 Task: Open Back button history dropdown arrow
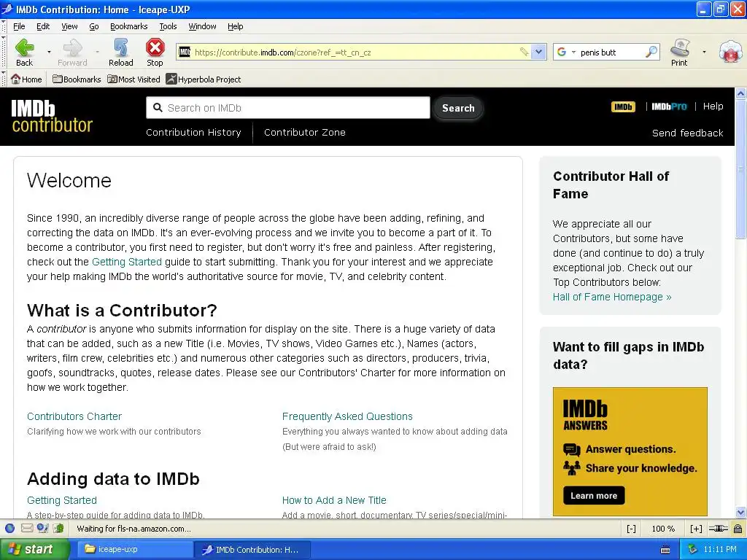point(49,52)
